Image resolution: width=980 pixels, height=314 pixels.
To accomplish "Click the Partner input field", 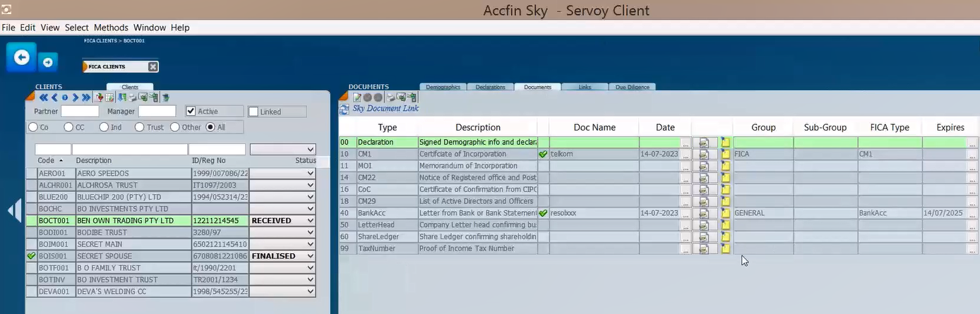I will [x=80, y=111].
